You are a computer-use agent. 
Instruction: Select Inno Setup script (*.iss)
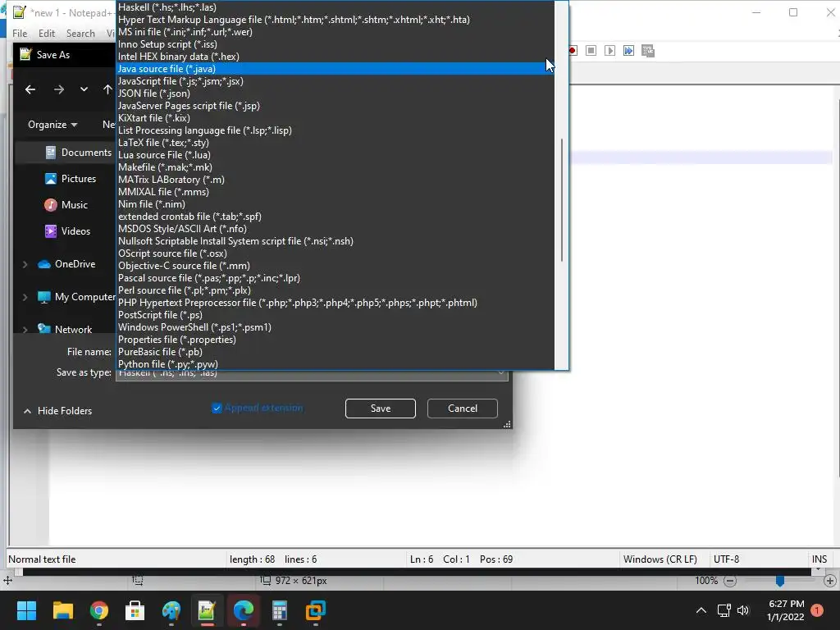coord(336,44)
